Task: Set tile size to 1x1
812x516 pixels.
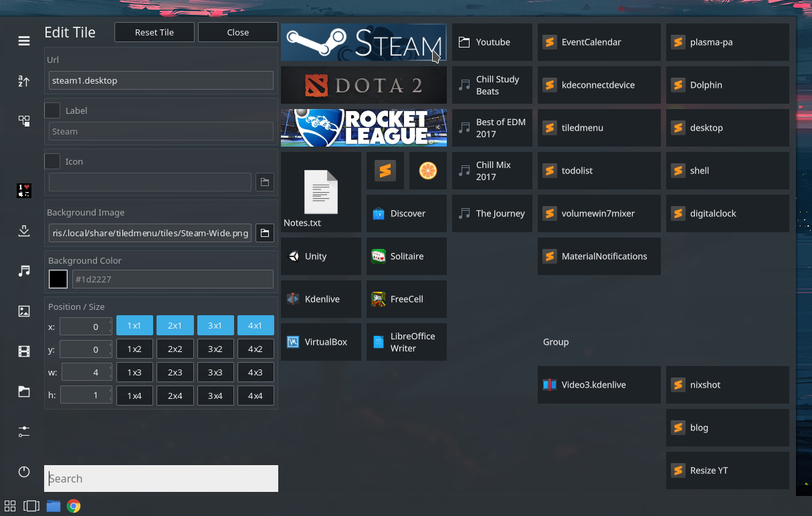Action: tap(134, 325)
